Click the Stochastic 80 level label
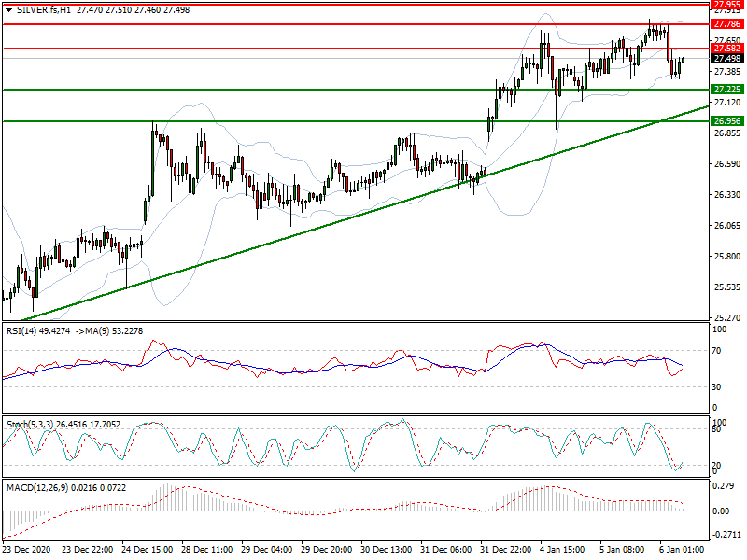The image size is (747, 560). tap(716, 429)
